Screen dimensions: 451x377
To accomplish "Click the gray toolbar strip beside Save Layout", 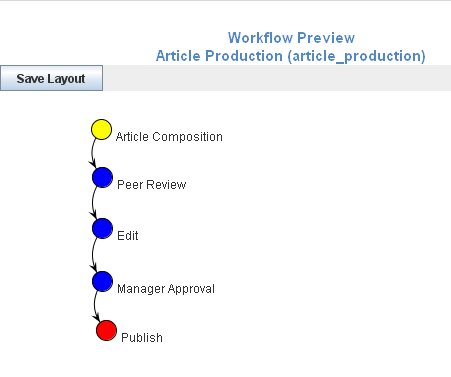I will pos(277,78).
